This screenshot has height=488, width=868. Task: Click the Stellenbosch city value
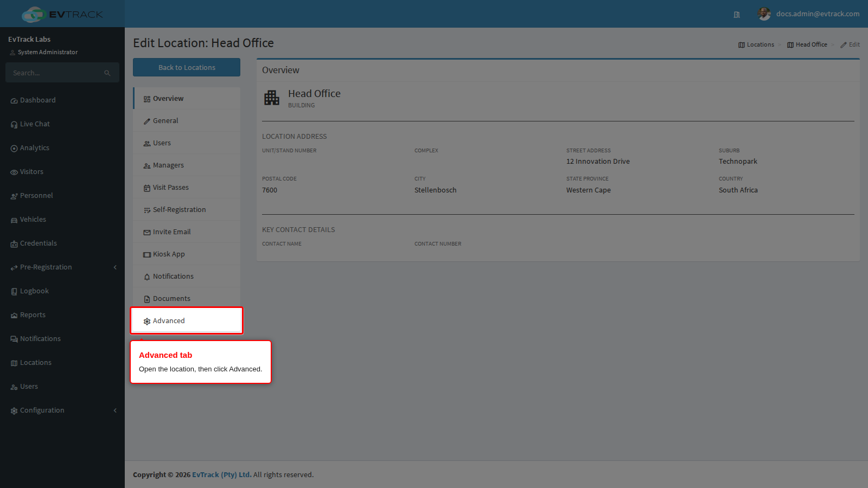(436, 190)
